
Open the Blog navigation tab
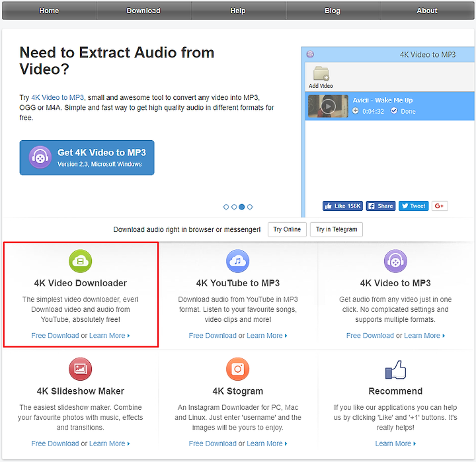click(x=333, y=11)
